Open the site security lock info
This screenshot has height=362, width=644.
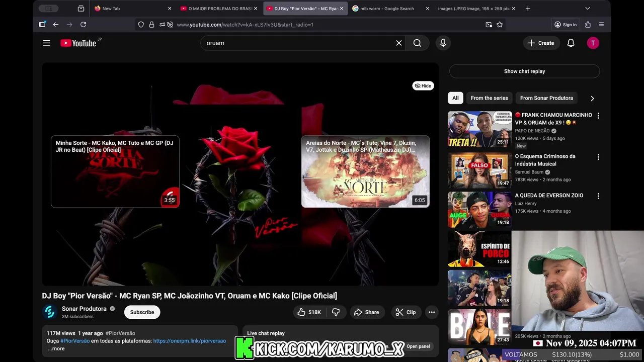(151, 24)
